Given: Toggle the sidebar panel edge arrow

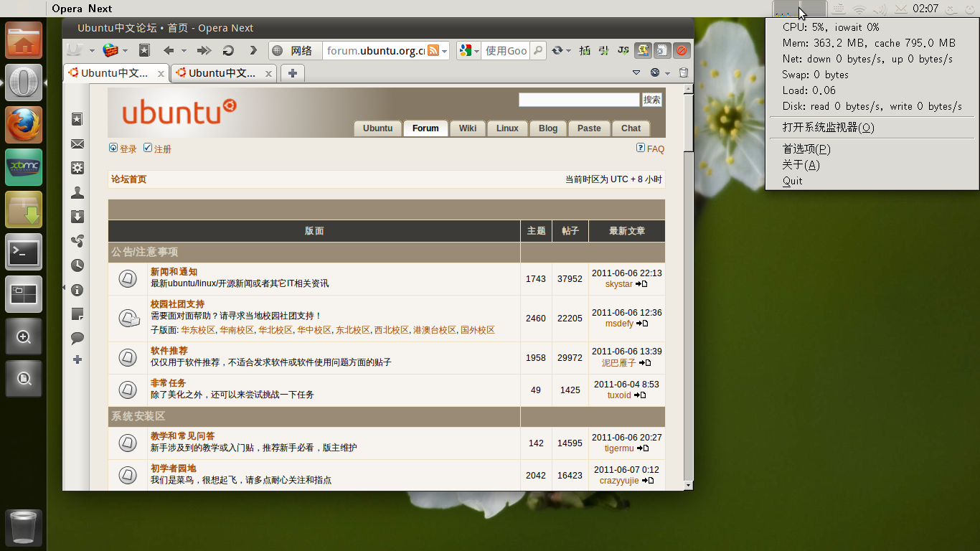Looking at the screenshot, I should pyautogui.click(x=63, y=288).
